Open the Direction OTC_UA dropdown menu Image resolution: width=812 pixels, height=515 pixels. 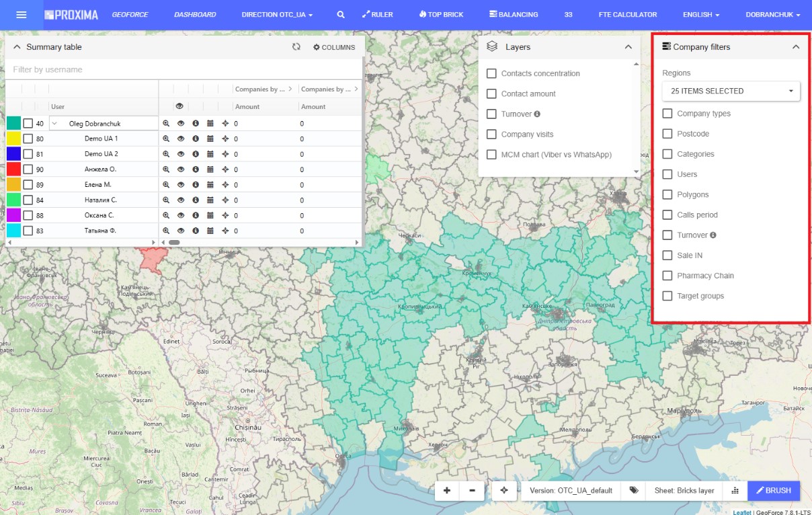277,14
